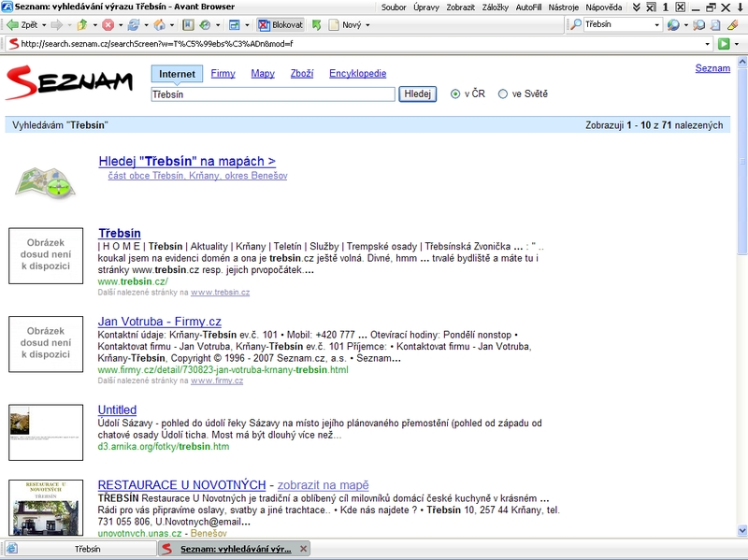Open the Up folder dropdown arrow
This screenshot has width=748, height=560.
click(x=95, y=25)
